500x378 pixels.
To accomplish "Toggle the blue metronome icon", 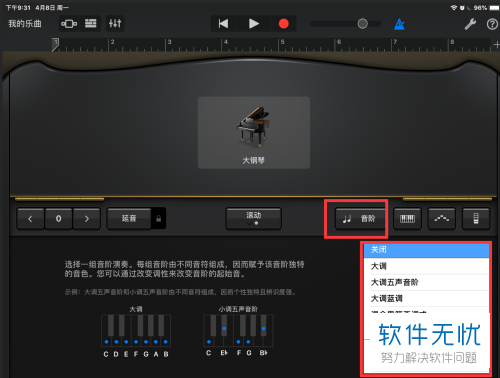I will click(399, 24).
